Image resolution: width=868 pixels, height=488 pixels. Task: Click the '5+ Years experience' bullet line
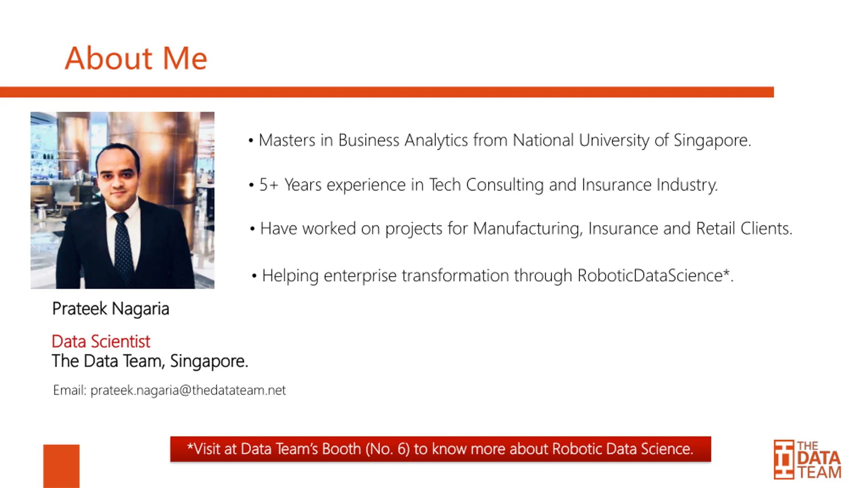[484, 185]
